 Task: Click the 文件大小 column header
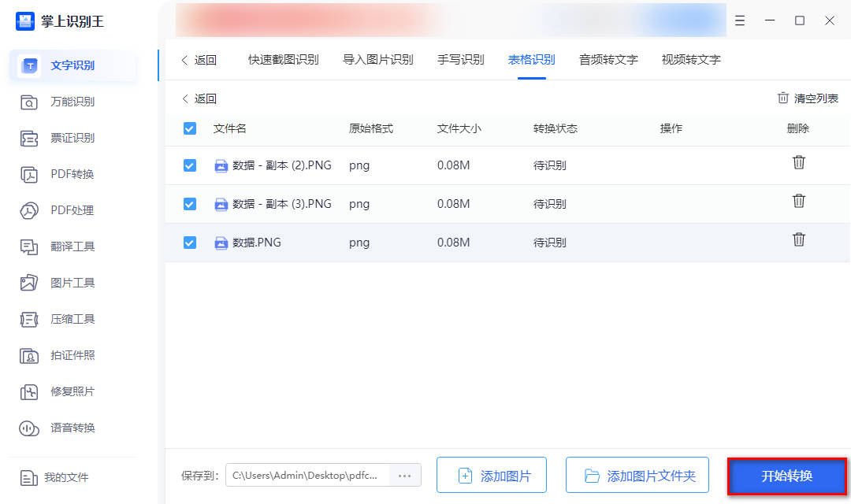pos(459,128)
